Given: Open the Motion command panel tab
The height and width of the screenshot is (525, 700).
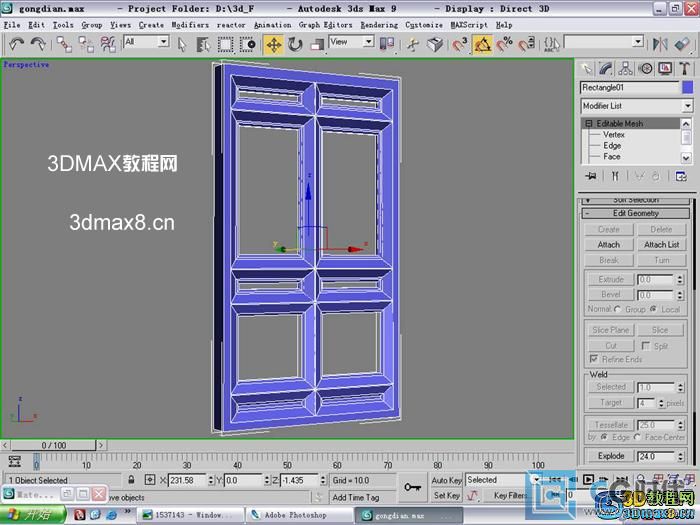Looking at the screenshot, I should [x=645, y=68].
